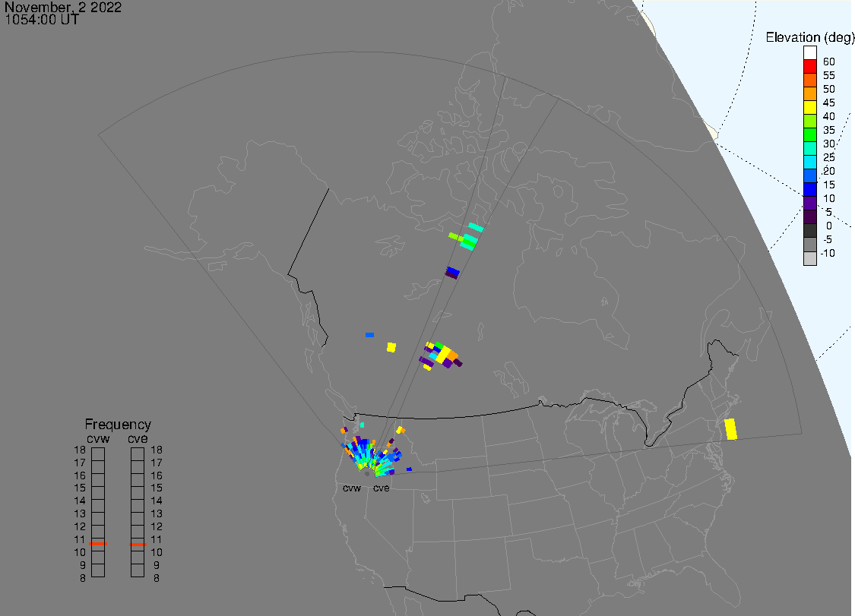
Task: Click the '16' label right of cve bar
Action: 157,475
